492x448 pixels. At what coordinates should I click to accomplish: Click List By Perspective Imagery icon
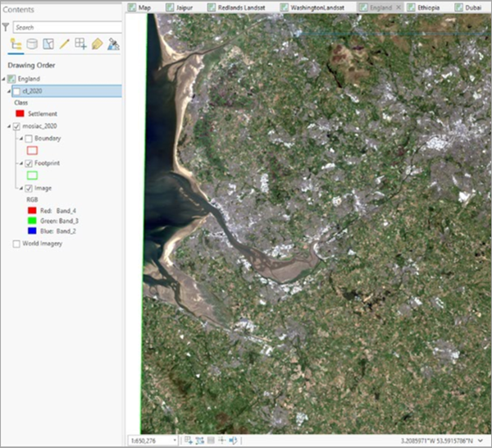tap(113, 44)
